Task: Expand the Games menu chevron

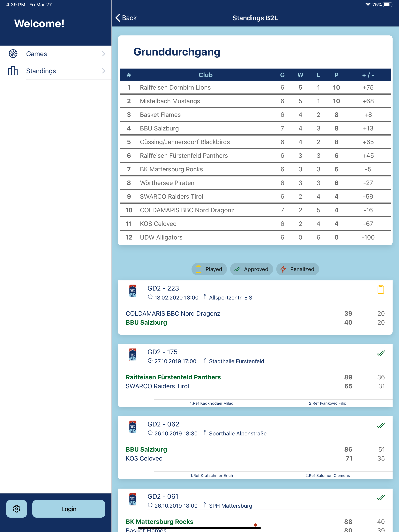Action: pos(103,54)
